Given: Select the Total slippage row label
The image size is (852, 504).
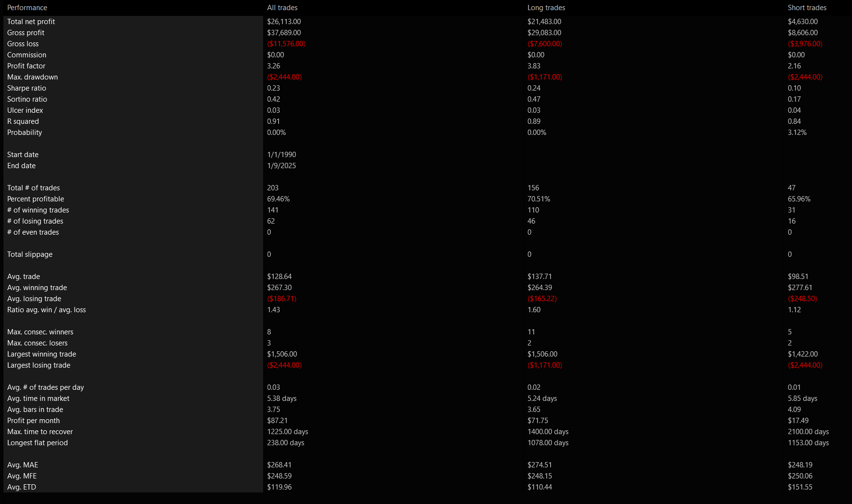Looking at the screenshot, I should (30, 254).
